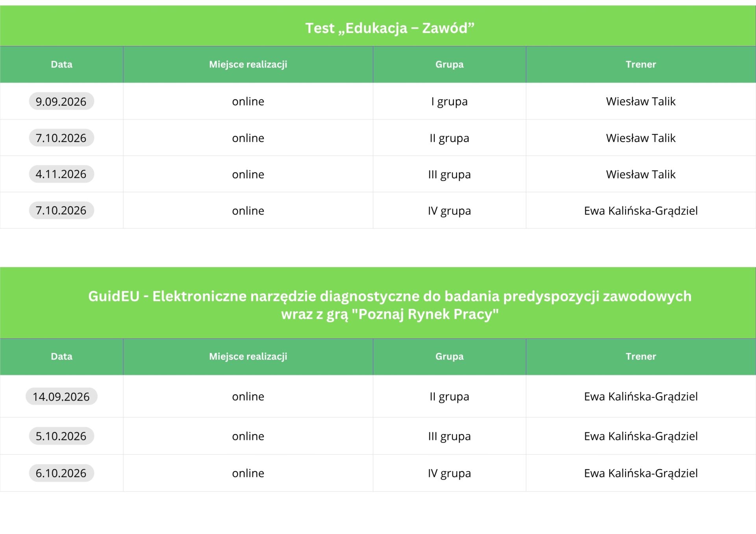Click online cell in the 9.09.2026 row
The image size is (756, 534).
(248, 101)
